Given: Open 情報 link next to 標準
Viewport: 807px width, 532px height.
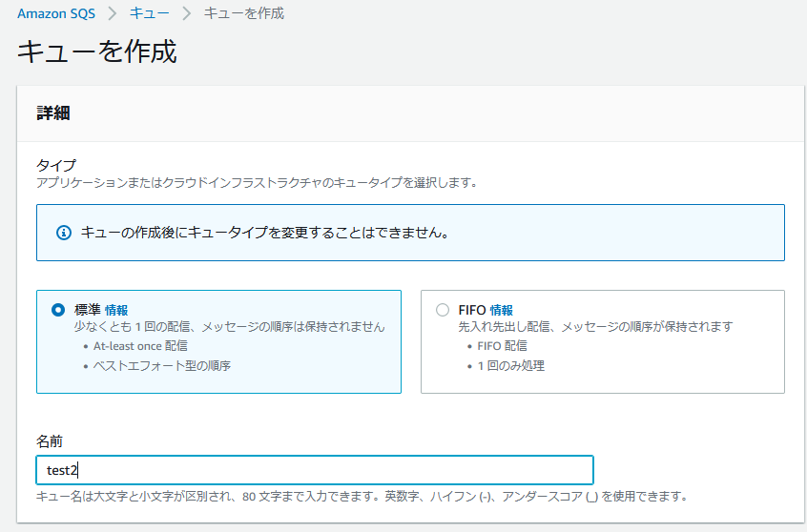Looking at the screenshot, I should pyautogui.click(x=116, y=310).
